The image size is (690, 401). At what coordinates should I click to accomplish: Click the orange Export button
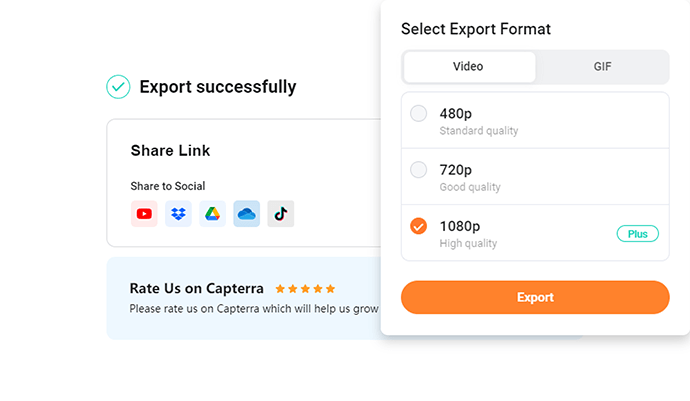point(535,298)
